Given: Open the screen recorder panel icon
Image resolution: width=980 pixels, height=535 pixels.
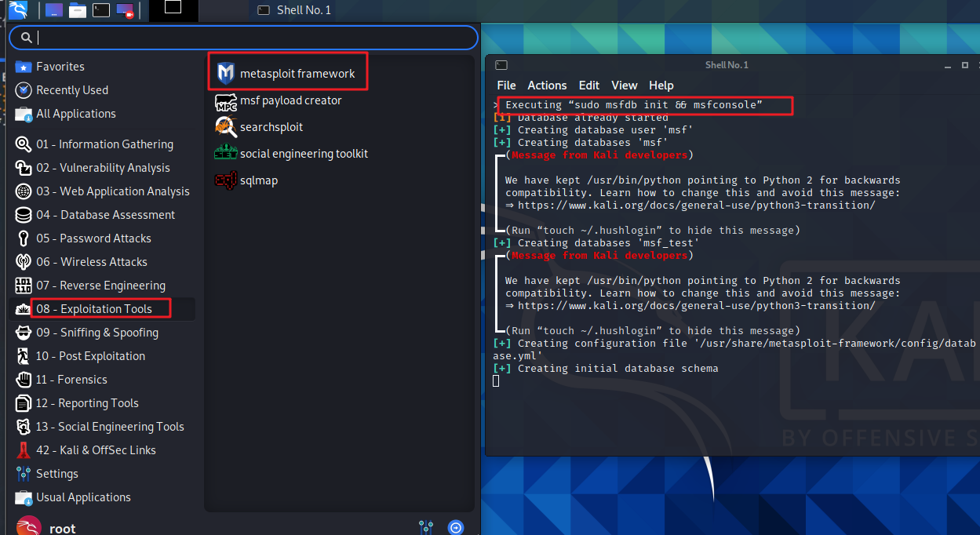Looking at the screenshot, I should (124, 10).
